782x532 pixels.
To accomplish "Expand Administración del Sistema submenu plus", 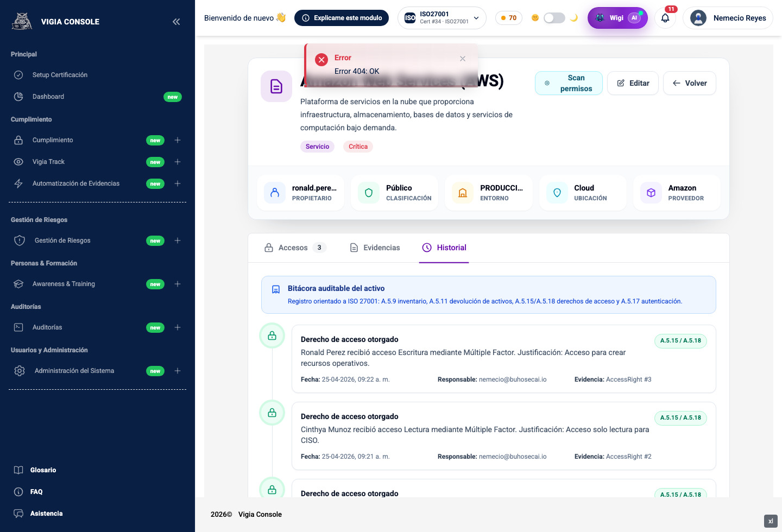I will pyautogui.click(x=178, y=371).
